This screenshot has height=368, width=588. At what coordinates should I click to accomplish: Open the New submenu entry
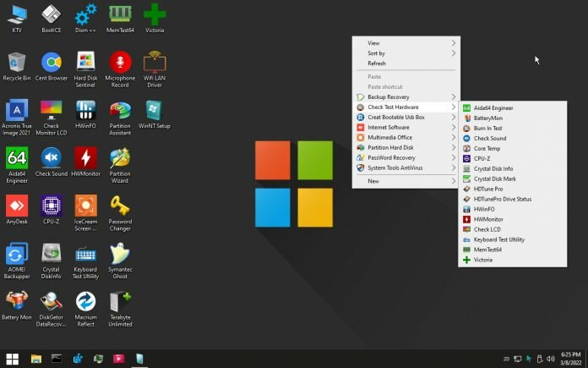coord(406,181)
